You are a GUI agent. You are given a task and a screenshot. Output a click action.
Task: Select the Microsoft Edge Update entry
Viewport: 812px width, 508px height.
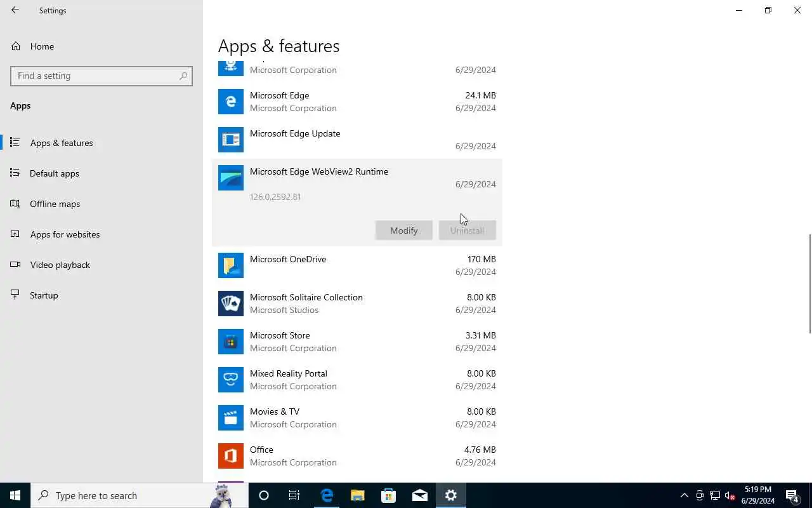point(357,140)
